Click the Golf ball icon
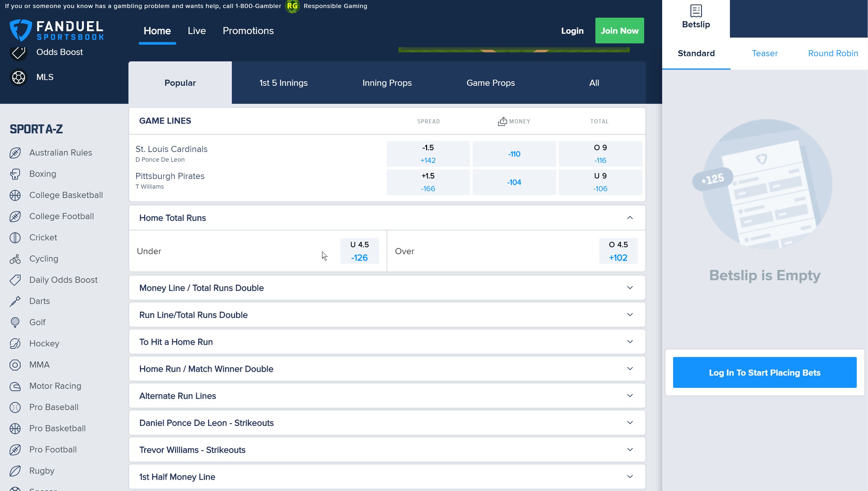 coord(15,323)
